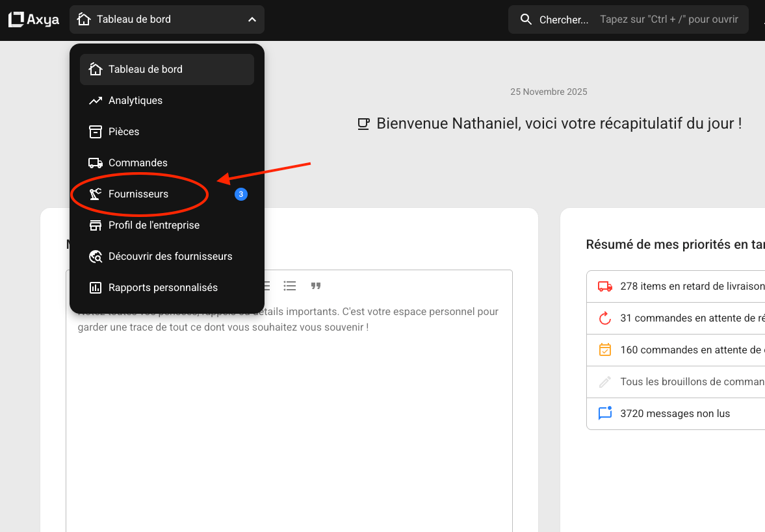Click the calendar icon beside 160 commandes
The width and height of the screenshot is (765, 532).
(x=605, y=350)
